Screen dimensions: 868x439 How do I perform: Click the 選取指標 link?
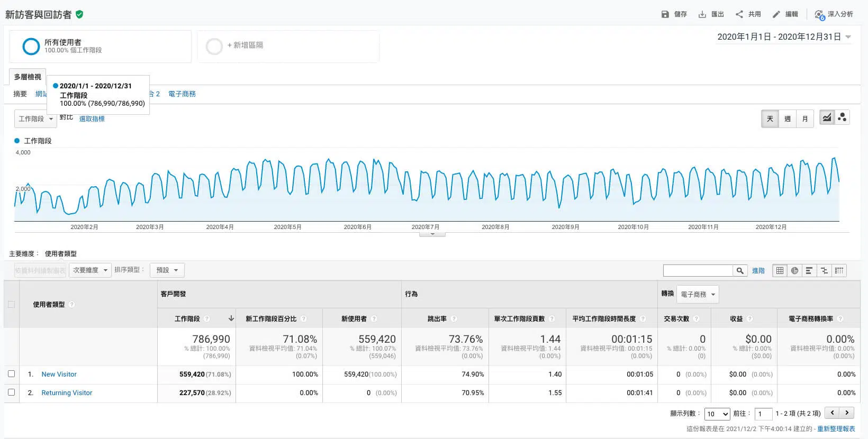(x=92, y=119)
